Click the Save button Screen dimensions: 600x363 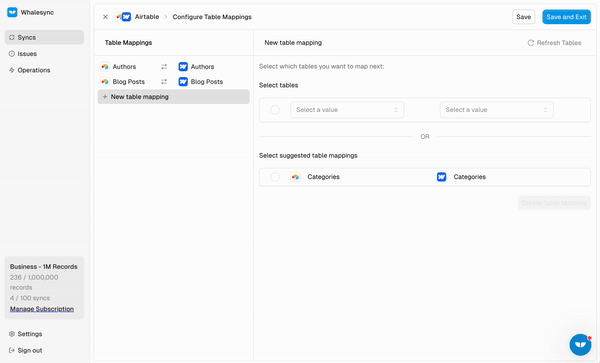coord(523,17)
